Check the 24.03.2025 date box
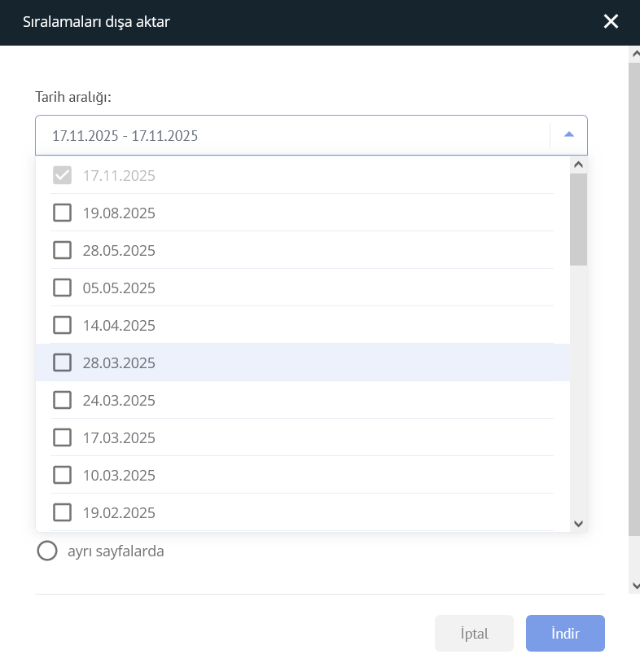 62,401
